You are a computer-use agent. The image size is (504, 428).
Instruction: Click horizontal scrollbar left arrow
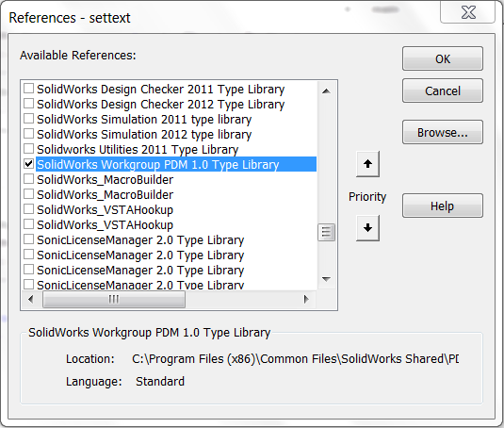[31, 300]
